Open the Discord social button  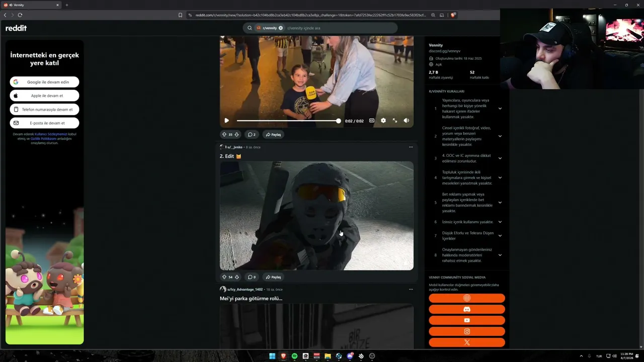point(467,309)
